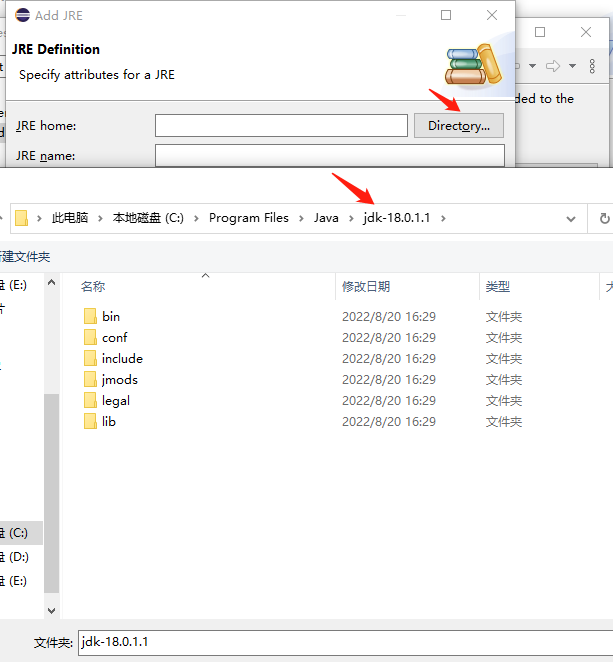Expand chevron after Program Files breadcrumb

(301, 218)
